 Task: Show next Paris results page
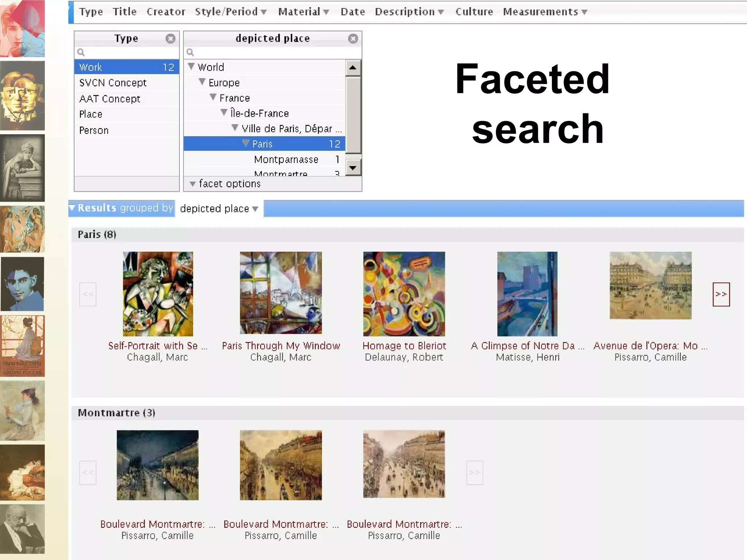721,294
